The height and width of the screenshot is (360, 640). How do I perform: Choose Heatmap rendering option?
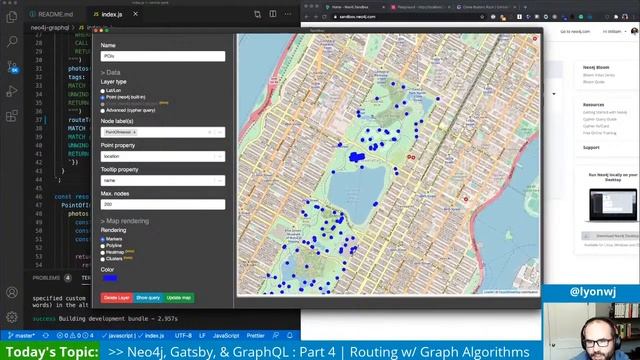click(x=102, y=253)
